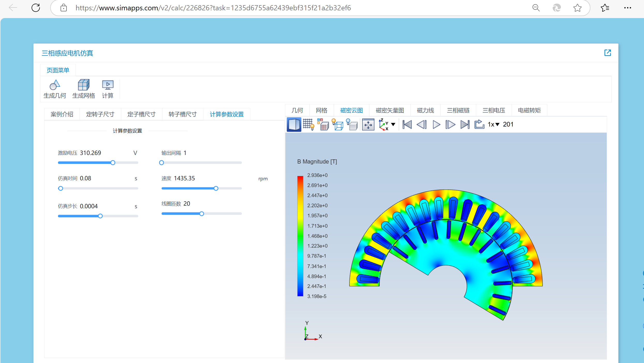
Task: Toggle transparency with the blue bulb cube icon
Action: tap(352, 125)
